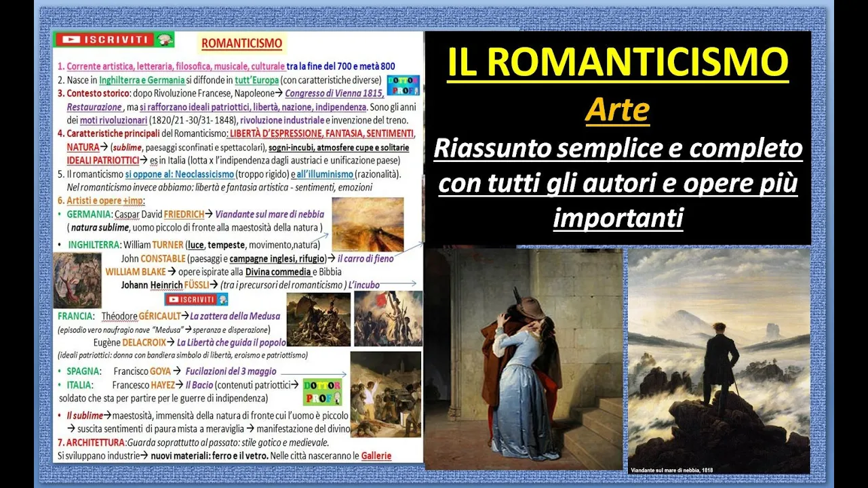The width and height of the screenshot is (868, 488).
Task: Click the FÜSSLI artist name
Action: (196, 285)
